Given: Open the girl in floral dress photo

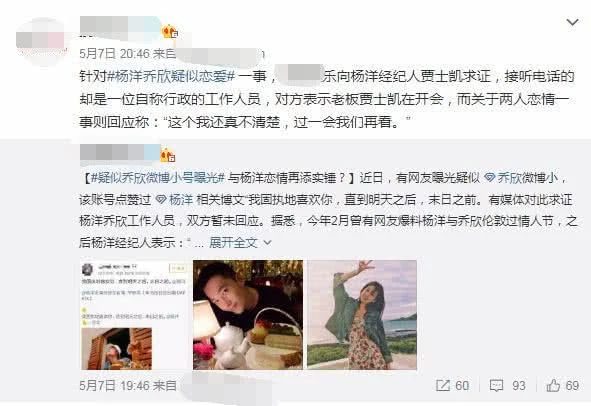Looking at the screenshot, I should click(x=362, y=315).
